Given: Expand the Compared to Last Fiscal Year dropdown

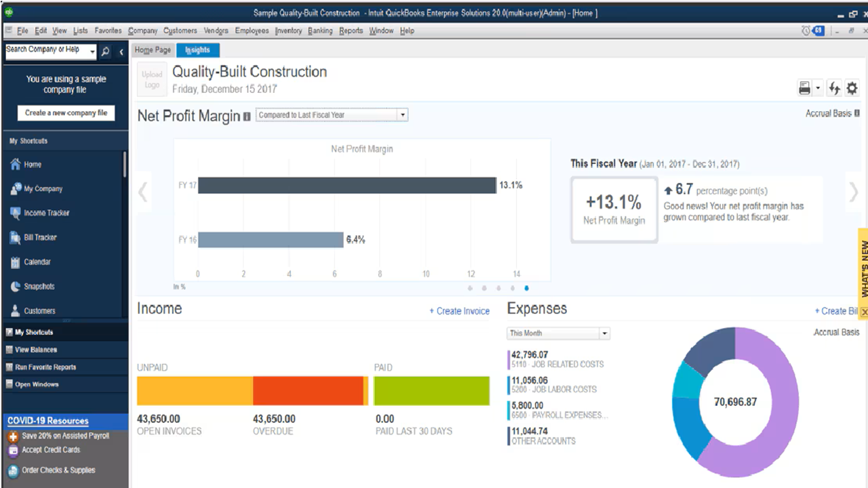Looking at the screenshot, I should 403,115.
